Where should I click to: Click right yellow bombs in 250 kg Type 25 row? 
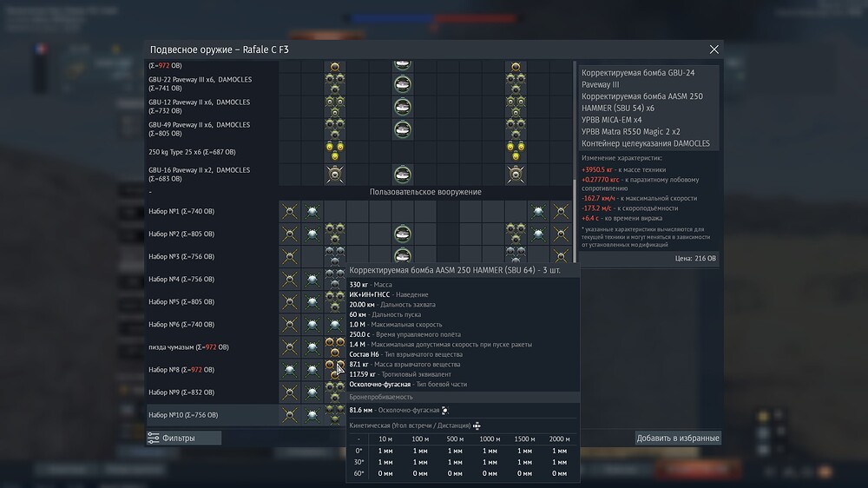pos(516,152)
